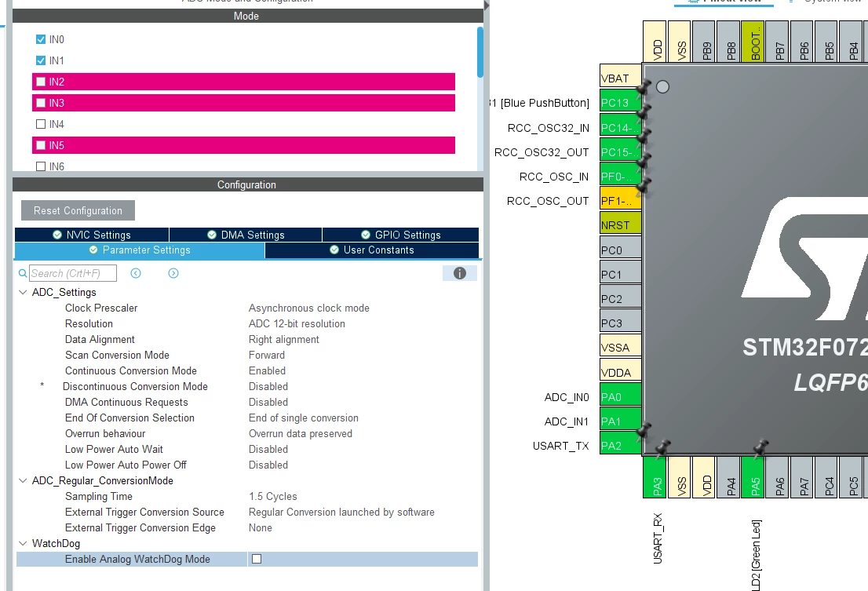Toggle the IN5 channel checkbox
This screenshot has width=868, height=591.
tap(40, 145)
